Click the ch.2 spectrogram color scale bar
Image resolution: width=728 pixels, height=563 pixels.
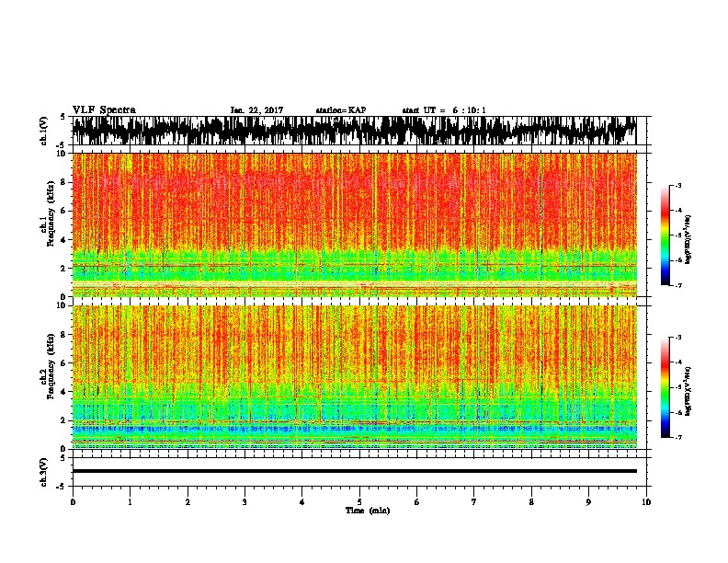tap(665, 387)
